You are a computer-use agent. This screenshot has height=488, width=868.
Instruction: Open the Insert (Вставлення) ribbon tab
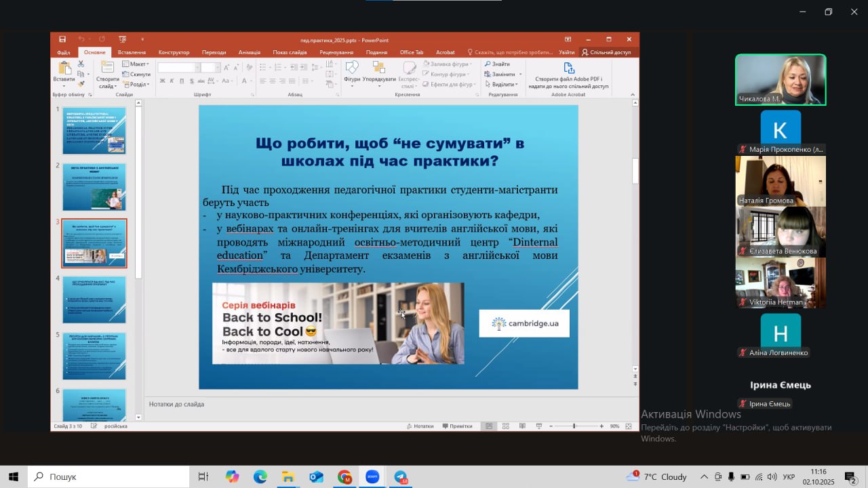[x=132, y=52]
